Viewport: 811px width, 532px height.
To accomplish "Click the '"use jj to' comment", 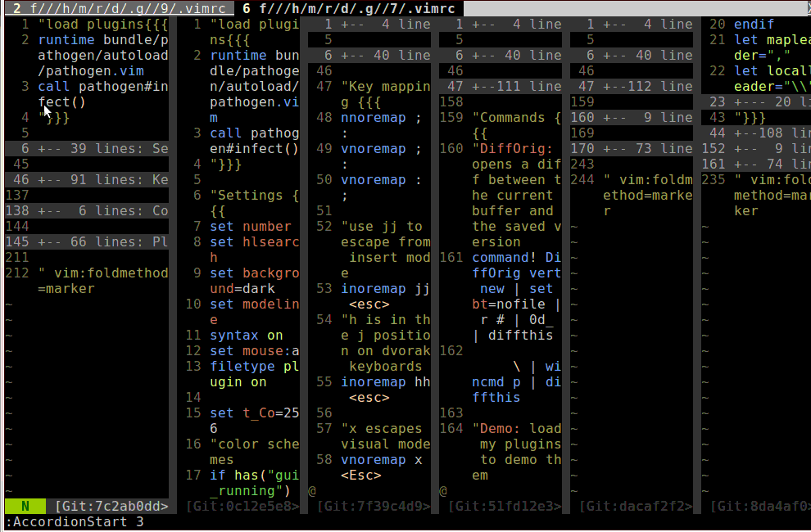I will click(381, 227).
